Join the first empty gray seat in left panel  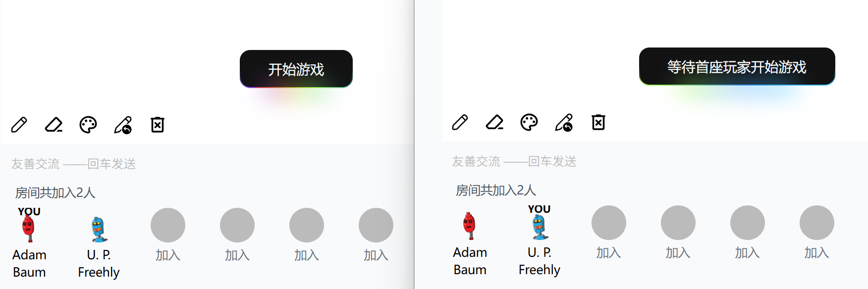(x=168, y=225)
